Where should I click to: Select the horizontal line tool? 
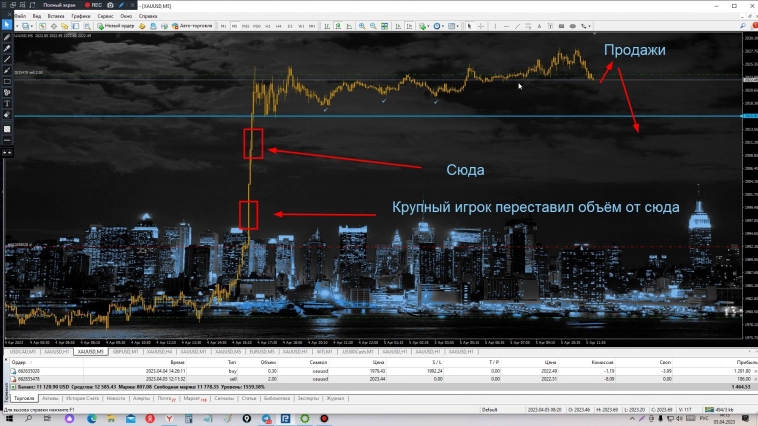click(506, 26)
